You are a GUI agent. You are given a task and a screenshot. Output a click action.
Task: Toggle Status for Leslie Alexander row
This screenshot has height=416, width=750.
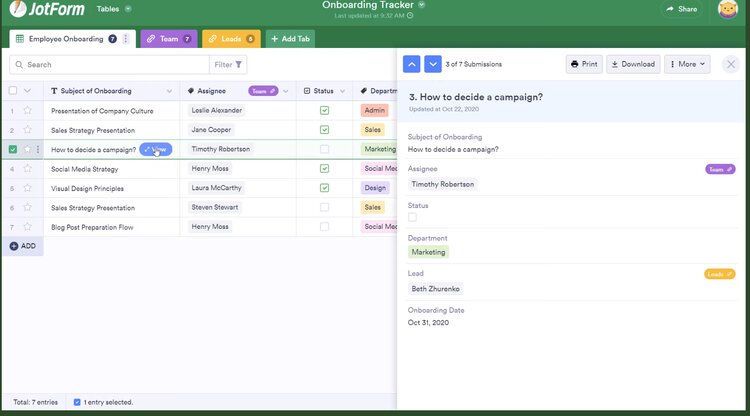pyautogui.click(x=324, y=110)
